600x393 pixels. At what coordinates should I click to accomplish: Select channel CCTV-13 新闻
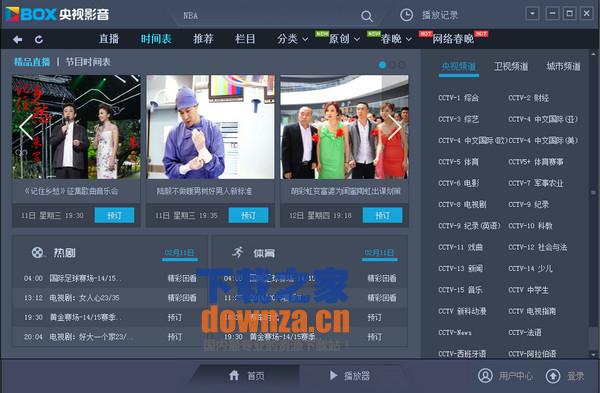(460, 269)
